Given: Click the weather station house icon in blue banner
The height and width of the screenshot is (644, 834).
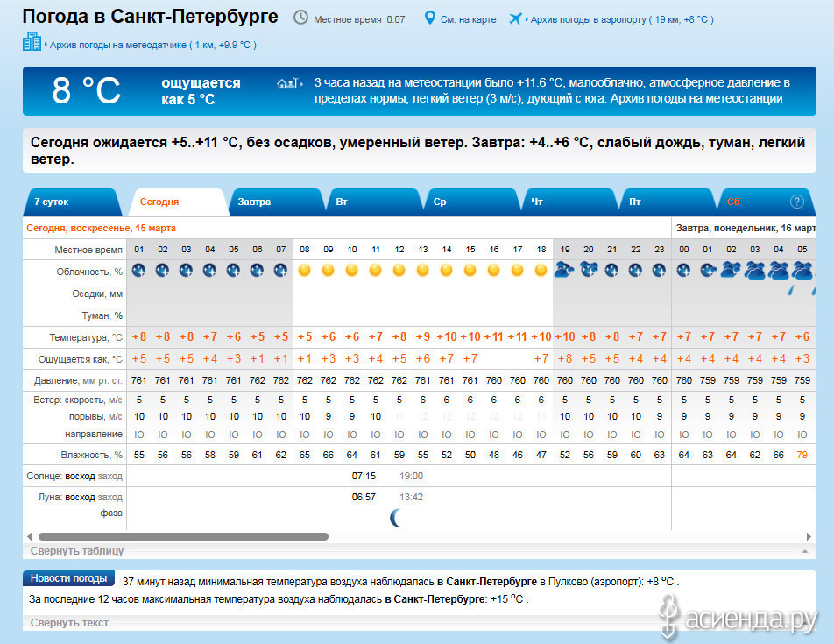Looking at the screenshot, I should click(x=289, y=83).
